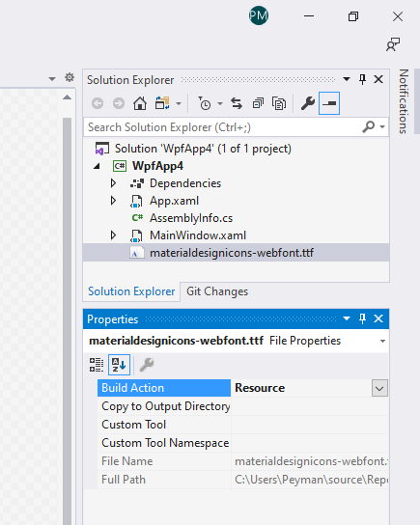Expand the MainWindow.xaml tree node
This screenshot has height=525, width=420.
click(113, 235)
